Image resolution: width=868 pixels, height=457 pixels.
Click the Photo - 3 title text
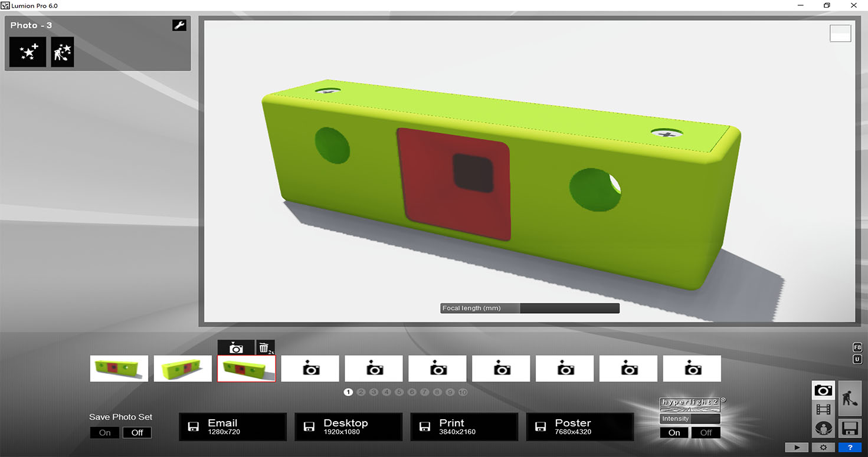pos(31,25)
